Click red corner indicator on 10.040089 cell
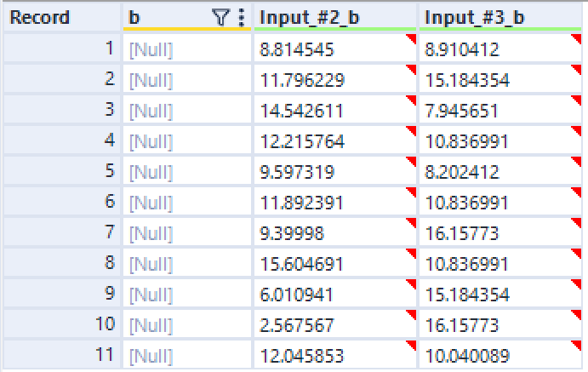This screenshot has height=372, width=588. point(577,345)
